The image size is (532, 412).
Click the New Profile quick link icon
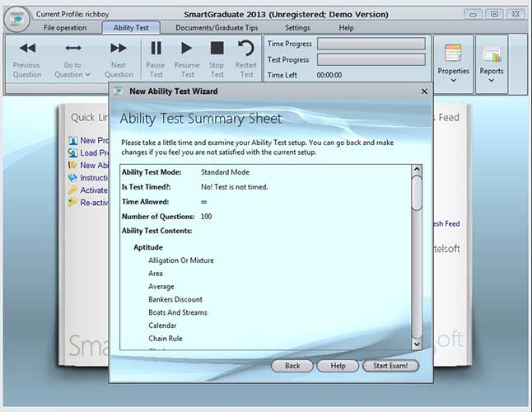pyautogui.click(x=73, y=140)
